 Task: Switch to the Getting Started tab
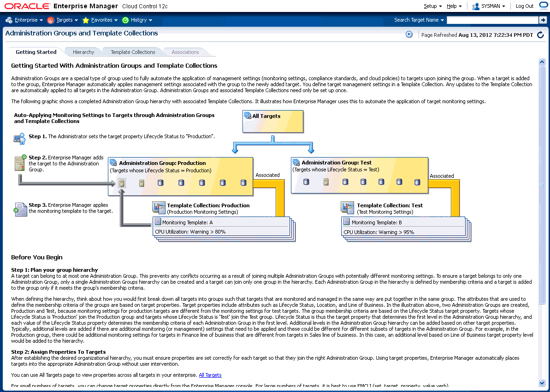(36, 52)
